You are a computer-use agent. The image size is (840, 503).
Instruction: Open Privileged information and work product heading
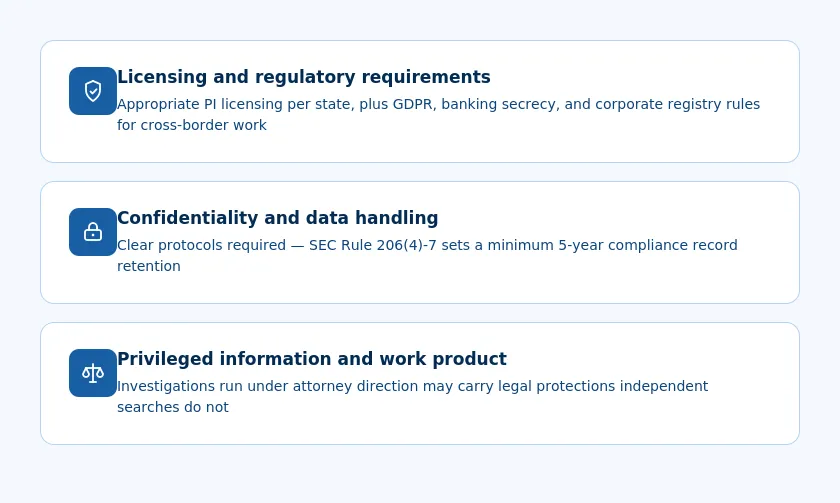[312, 359]
